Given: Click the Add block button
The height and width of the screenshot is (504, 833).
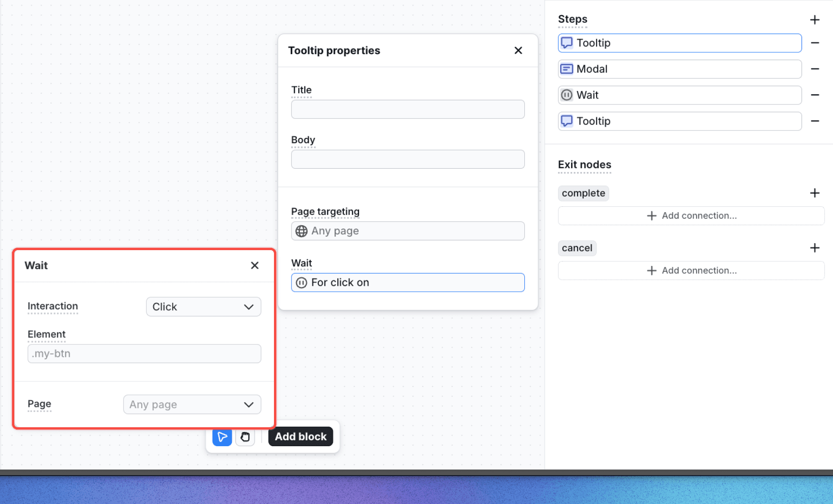Looking at the screenshot, I should (300, 437).
